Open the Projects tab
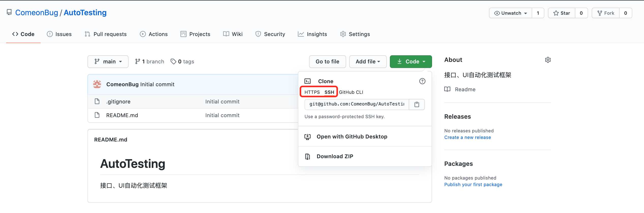Viewport: 644px width, 213px height. point(195,34)
